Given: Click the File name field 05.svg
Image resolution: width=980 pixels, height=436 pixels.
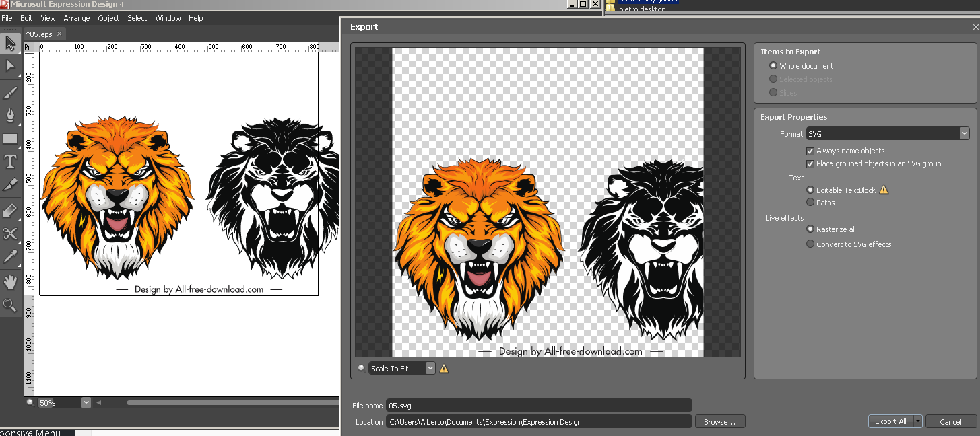Looking at the screenshot, I should pos(539,406).
